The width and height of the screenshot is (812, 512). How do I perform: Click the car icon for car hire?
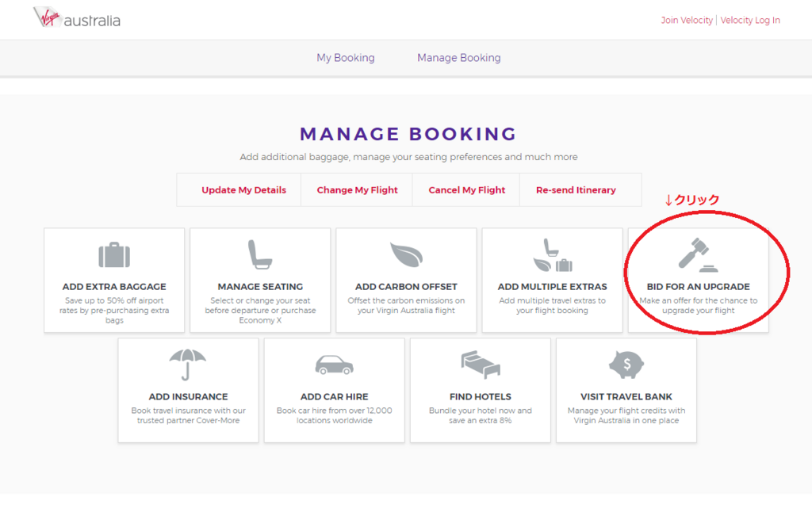coord(334,365)
